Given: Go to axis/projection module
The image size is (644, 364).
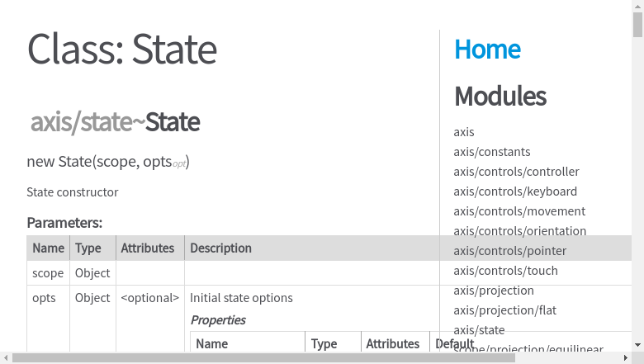Looking at the screenshot, I should tap(494, 291).
